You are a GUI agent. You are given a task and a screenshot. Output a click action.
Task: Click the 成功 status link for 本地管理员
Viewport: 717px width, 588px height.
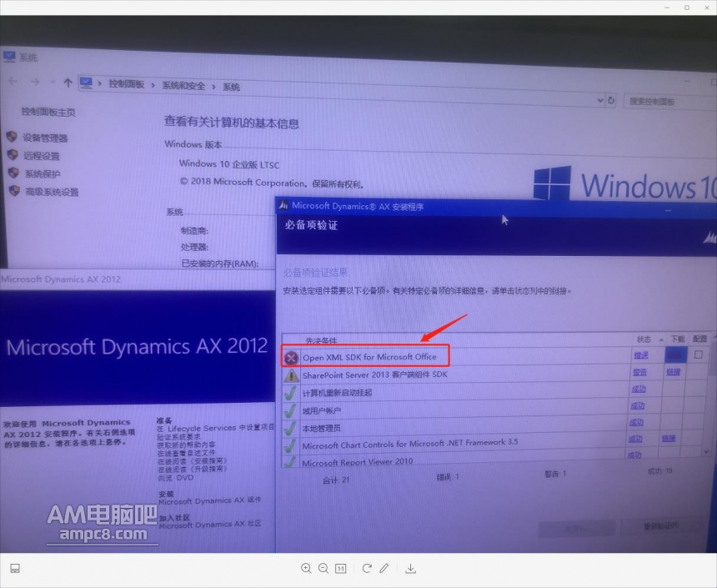coord(636,422)
